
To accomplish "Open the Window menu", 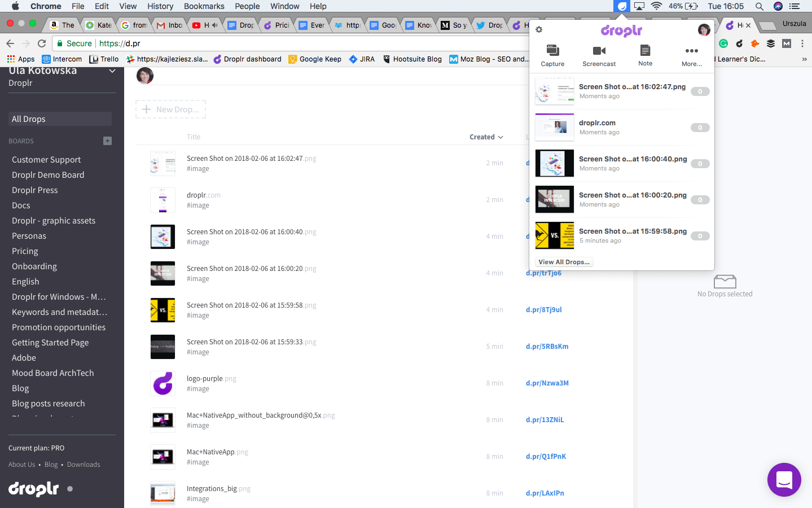I will (x=284, y=6).
